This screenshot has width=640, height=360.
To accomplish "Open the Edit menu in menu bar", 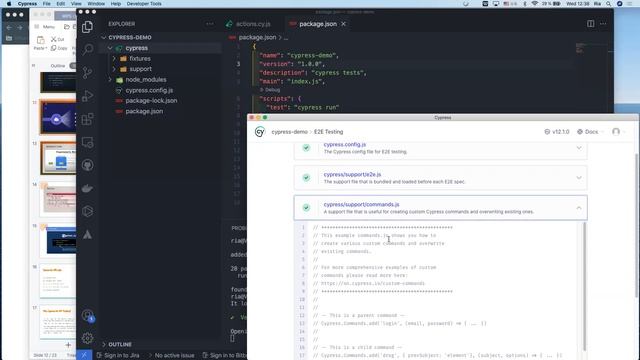I will pyautogui.click(x=61, y=4).
